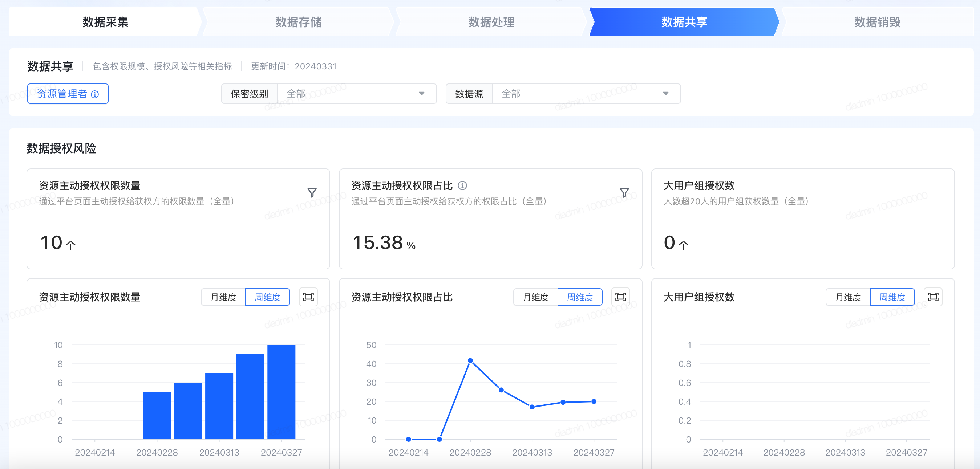The height and width of the screenshot is (469, 980).
Task: Expand 大用户组授权数 chart to fullscreen
Action: point(933,297)
